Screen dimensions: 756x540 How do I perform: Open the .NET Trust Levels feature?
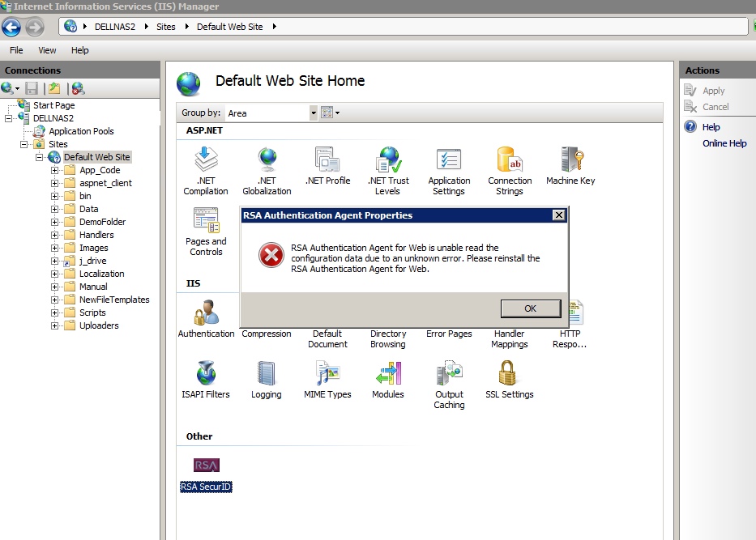388,160
